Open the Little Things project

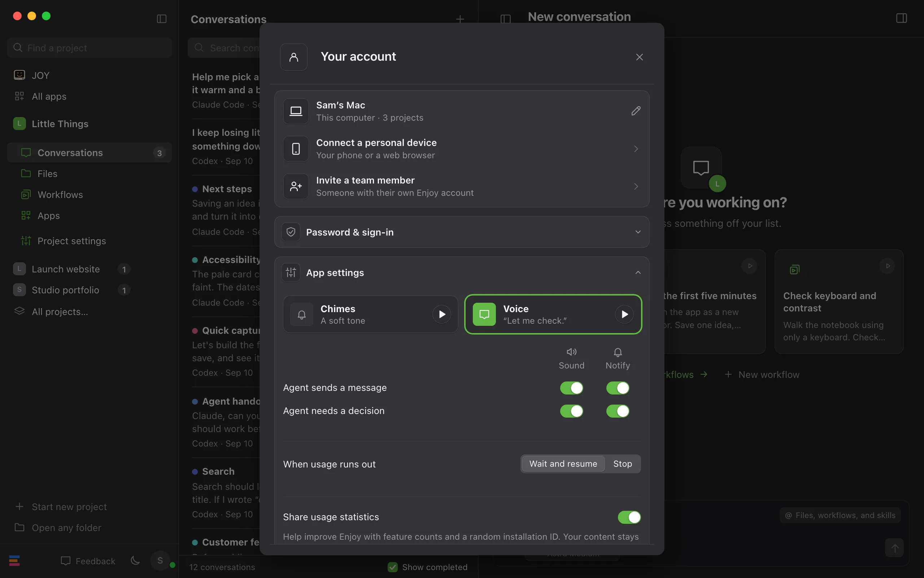click(x=90, y=124)
